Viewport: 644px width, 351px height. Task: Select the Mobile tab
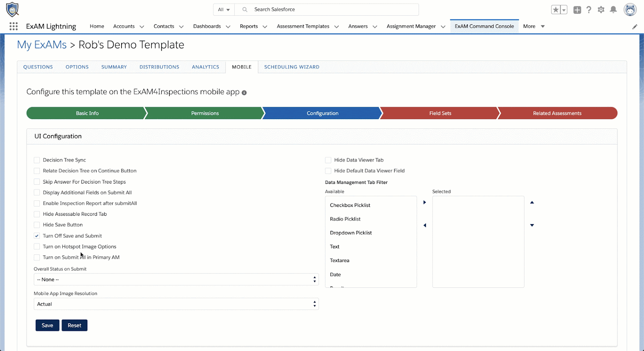[x=242, y=67]
